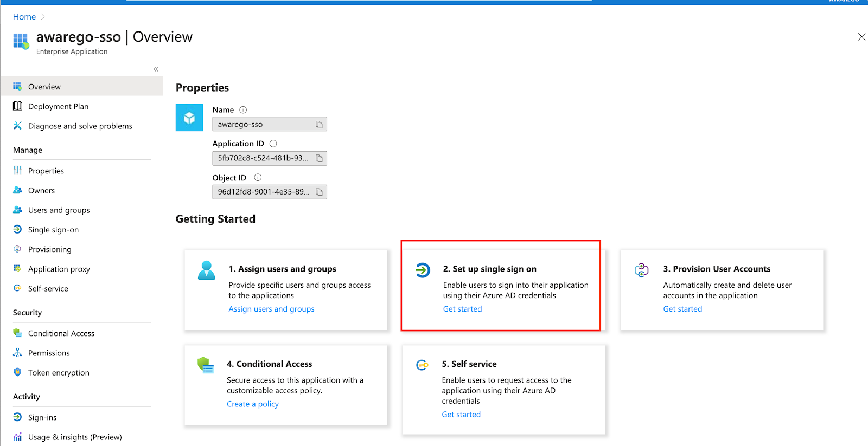Click the sign-on arrow icon on card 2
The image size is (868, 446).
pyautogui.click(x=423, y=269)
